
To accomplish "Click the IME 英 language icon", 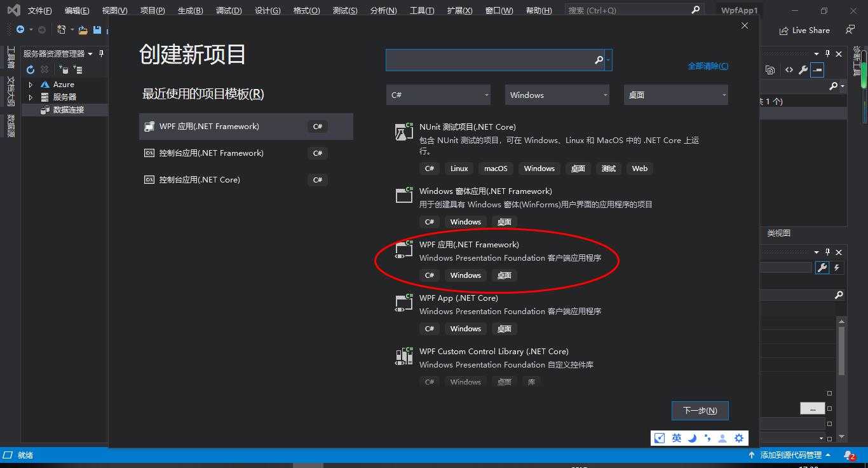I will coord(676,438).
